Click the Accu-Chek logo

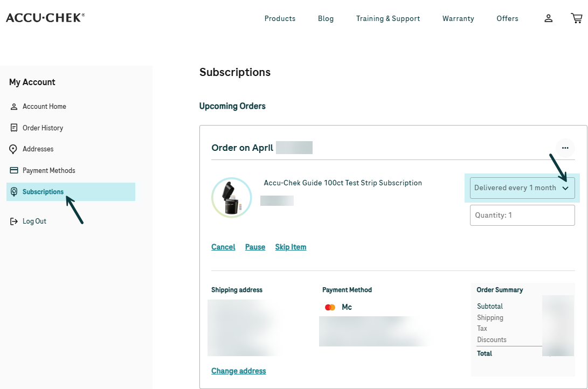click(x=45, y=18)
